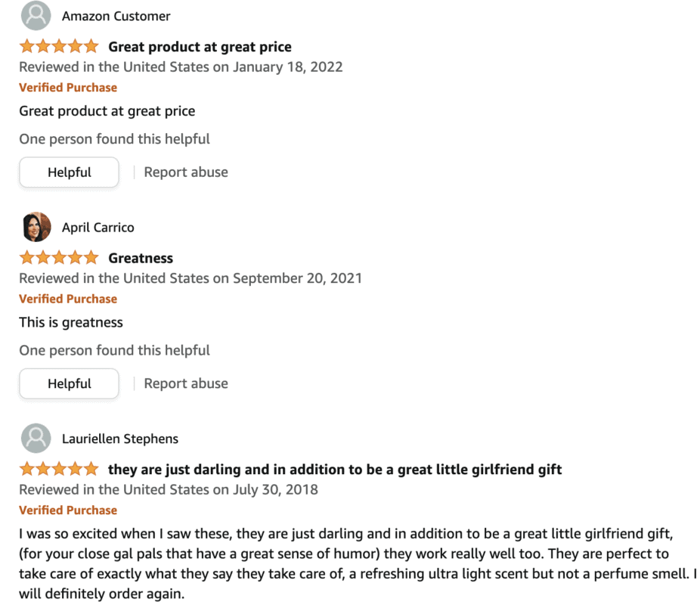The image size is (700, 605).
Task: Mark the "Great product at great price" review Helpful
Action: coord(69,172)
